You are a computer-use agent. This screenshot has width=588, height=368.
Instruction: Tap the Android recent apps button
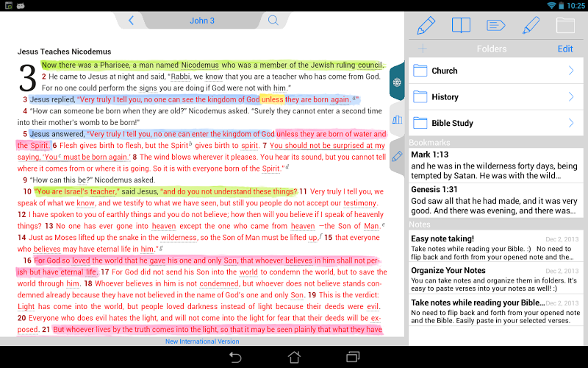point(353,357)
